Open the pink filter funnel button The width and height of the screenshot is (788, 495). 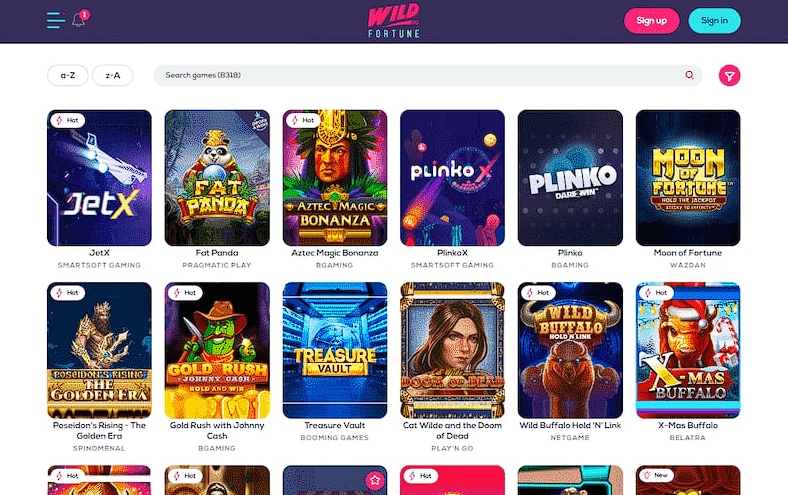coord(729,75)
